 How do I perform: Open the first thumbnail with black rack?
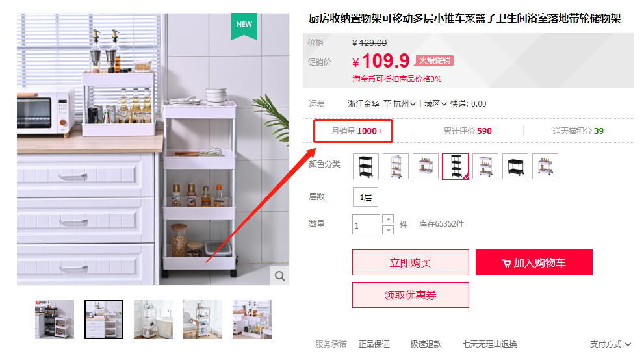(x=55, y=320)
